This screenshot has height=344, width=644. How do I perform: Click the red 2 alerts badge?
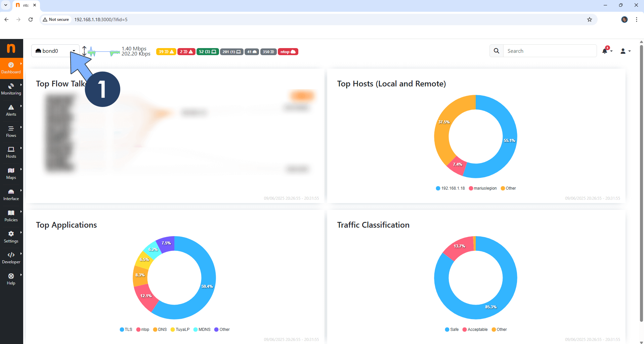(x=186, y=52)
